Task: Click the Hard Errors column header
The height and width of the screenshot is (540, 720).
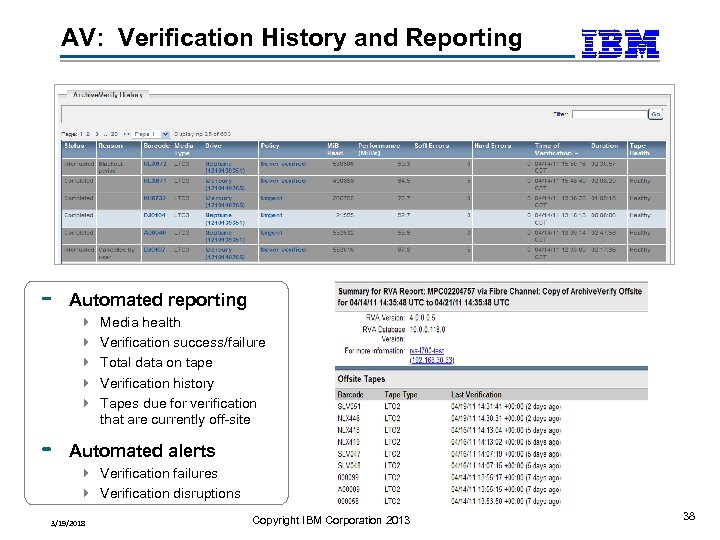Action: (x=492, y=146)
